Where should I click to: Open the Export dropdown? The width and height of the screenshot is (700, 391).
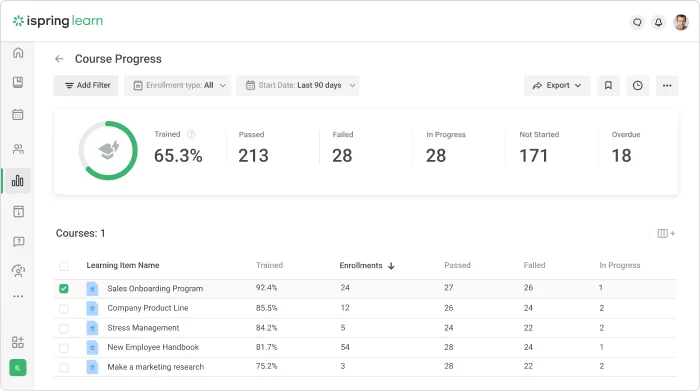tap(557, 85)
